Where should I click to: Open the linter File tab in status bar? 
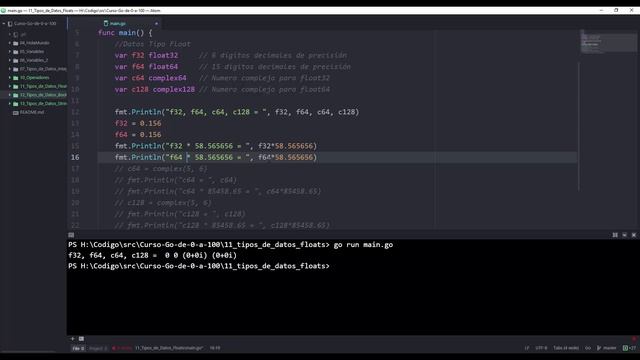click(x=78, y=348)
